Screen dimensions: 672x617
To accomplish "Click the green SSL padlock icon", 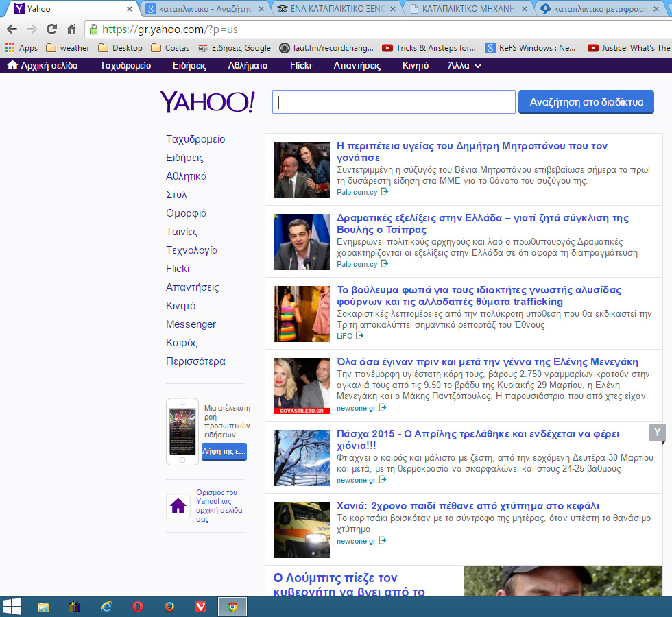I will pyautogui.click(x=93, y=29).
